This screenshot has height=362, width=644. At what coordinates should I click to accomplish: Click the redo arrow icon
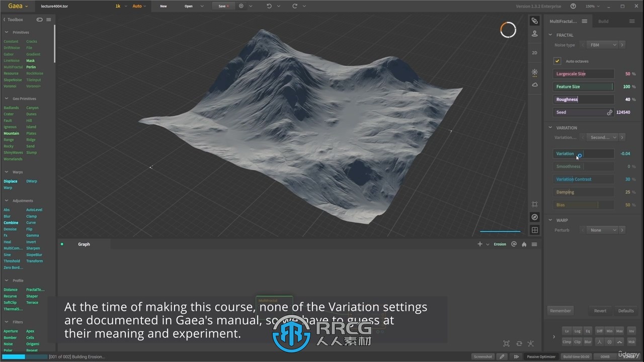(x=295, y=6)
